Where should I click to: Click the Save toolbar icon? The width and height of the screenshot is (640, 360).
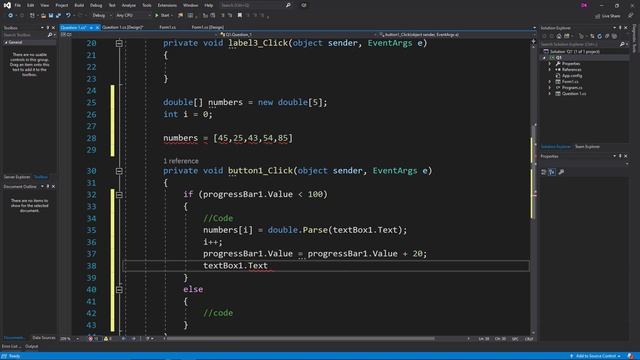pos(51,16)
